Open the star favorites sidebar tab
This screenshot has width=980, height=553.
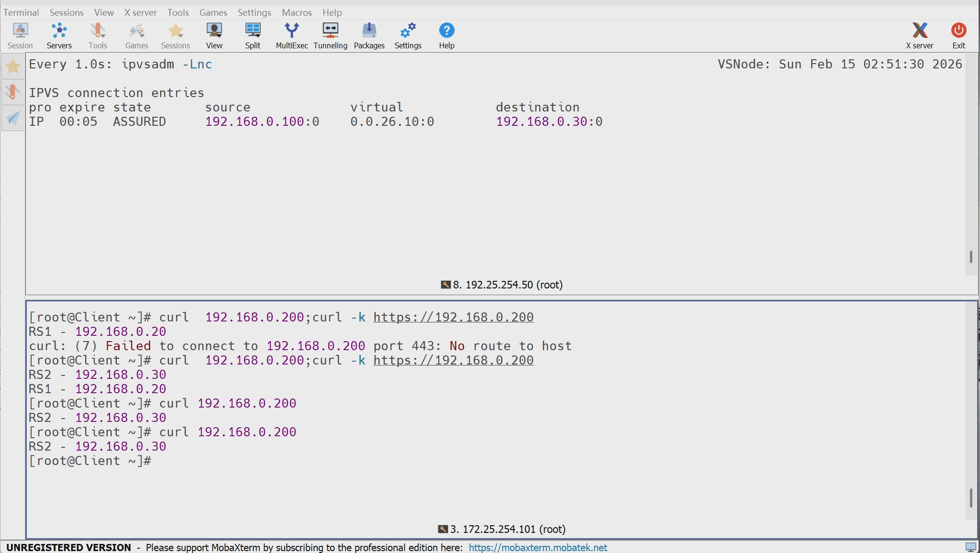[13, 66]
